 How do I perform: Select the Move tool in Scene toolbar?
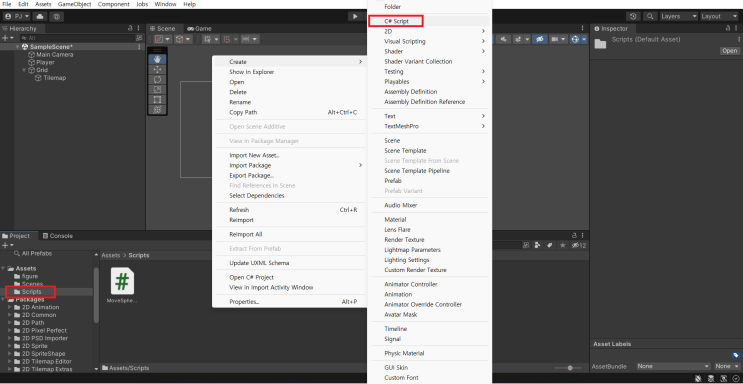point(157,69)
